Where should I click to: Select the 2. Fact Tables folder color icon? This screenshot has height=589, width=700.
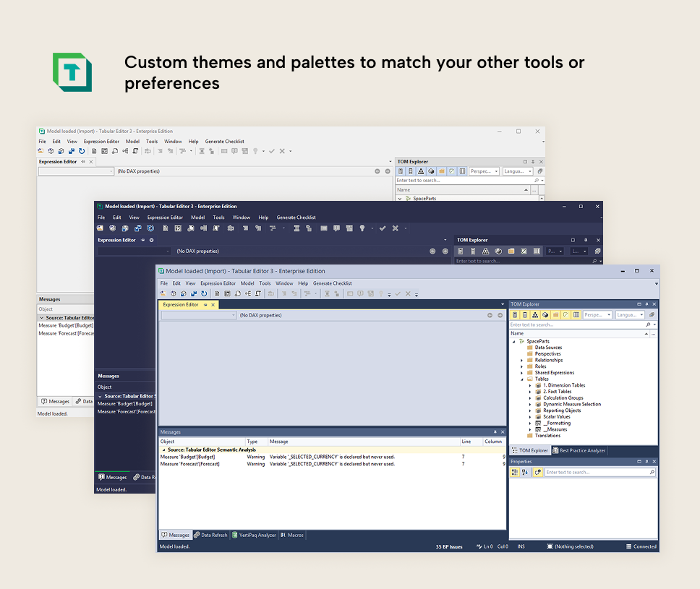(538, 392)
